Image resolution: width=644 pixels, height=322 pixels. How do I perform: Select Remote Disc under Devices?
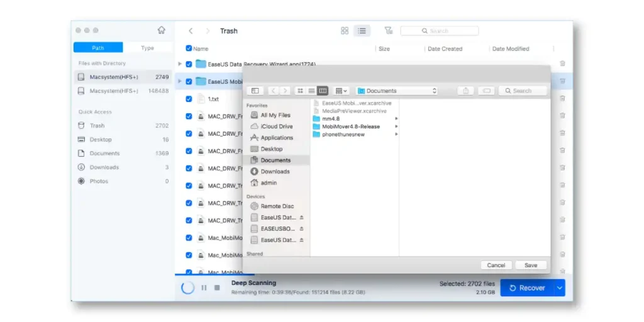tap(277, 206)
